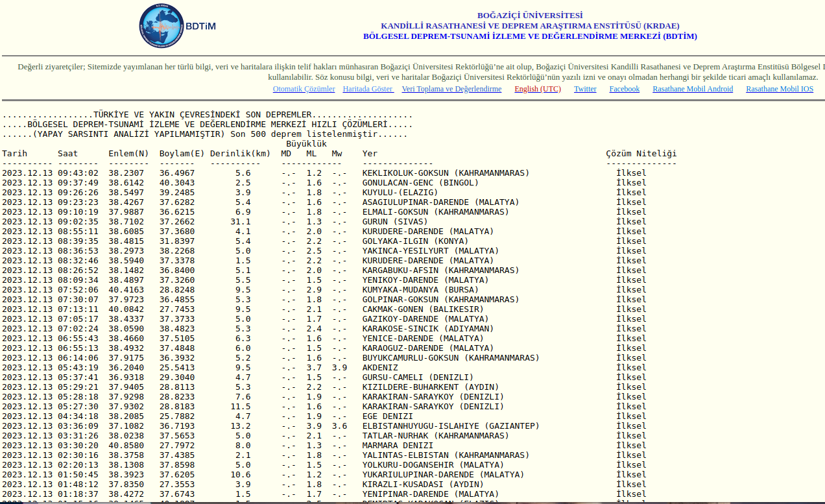Viewport: 825px width, 504px height.
Task: Open the Otomatik Çözümler link
Action: point(304,89)
